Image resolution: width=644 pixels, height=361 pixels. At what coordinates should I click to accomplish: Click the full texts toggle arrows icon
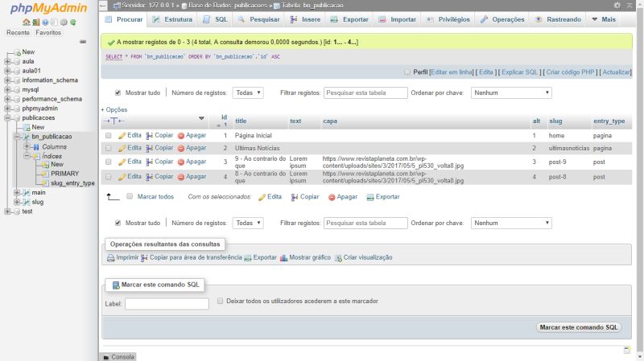[114, 121]
